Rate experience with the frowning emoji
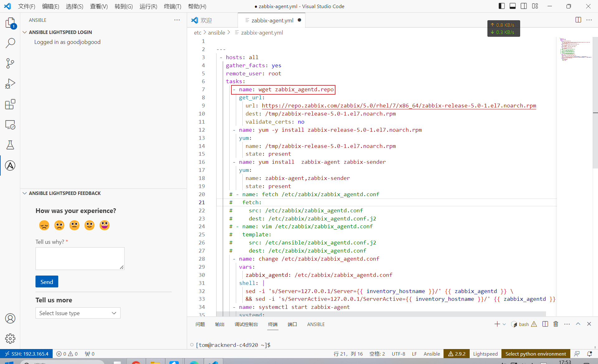The height and width of the screenshot is (364, 598). click(x=59, y=225)
